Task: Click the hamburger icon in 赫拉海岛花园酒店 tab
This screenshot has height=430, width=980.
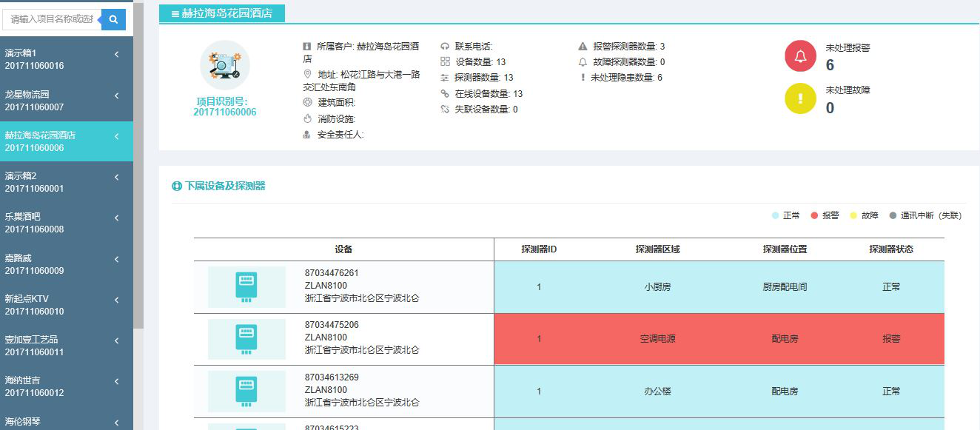Action: 175,13
